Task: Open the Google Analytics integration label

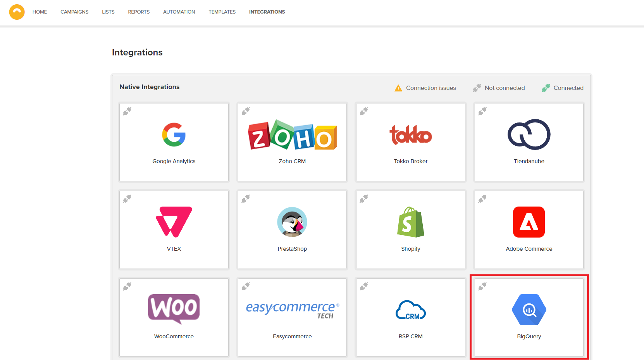Action: (174, 161)
